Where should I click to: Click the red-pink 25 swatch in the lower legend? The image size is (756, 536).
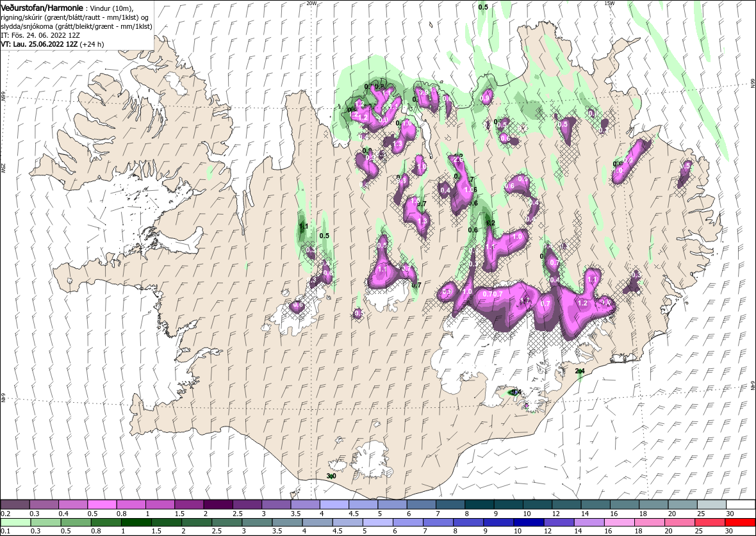pyautogui.click(x=709, y=523)
